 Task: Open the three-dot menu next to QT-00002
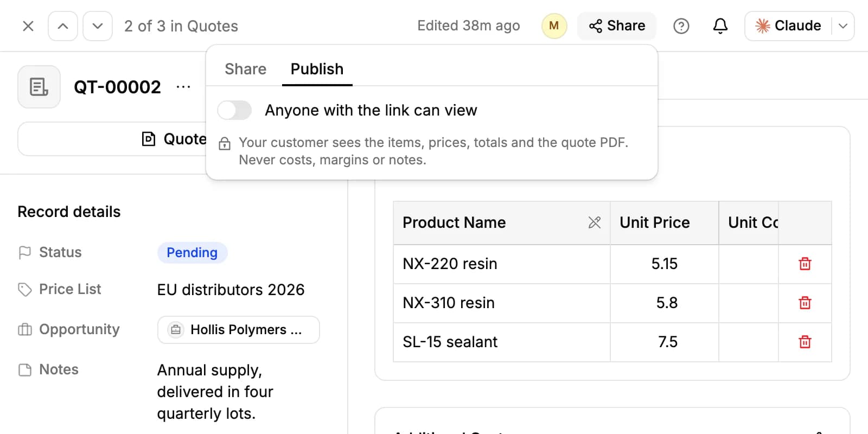(x=183, y=87)
